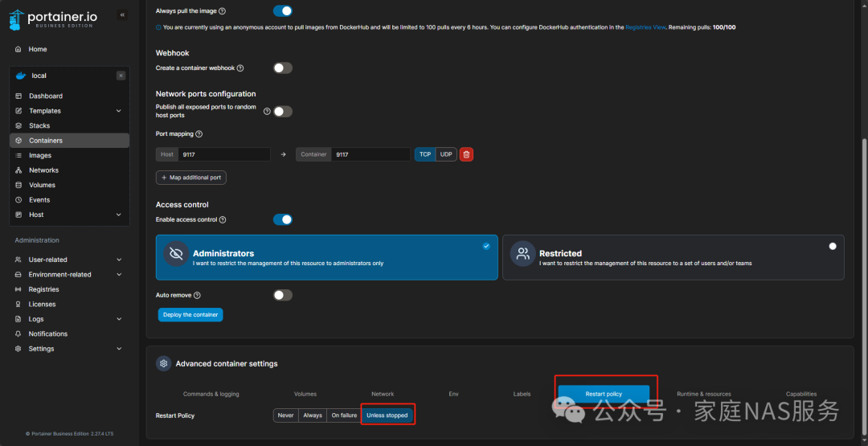The image size is (868, 446).
Task: Open the Registries View link
Action: (x=645, y=27)
